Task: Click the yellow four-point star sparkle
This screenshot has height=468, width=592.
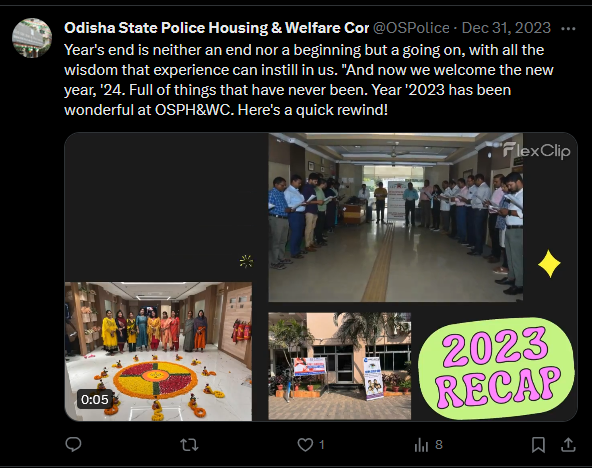Action: 549,263
